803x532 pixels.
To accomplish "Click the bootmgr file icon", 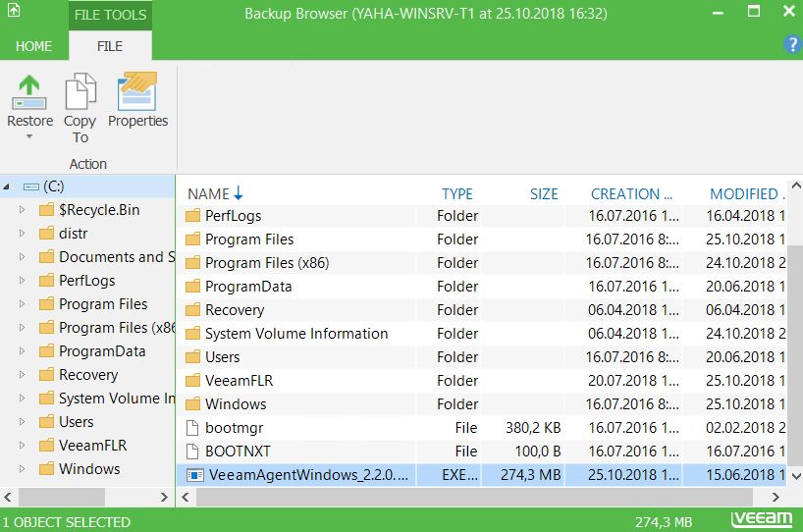I will 192,428.
